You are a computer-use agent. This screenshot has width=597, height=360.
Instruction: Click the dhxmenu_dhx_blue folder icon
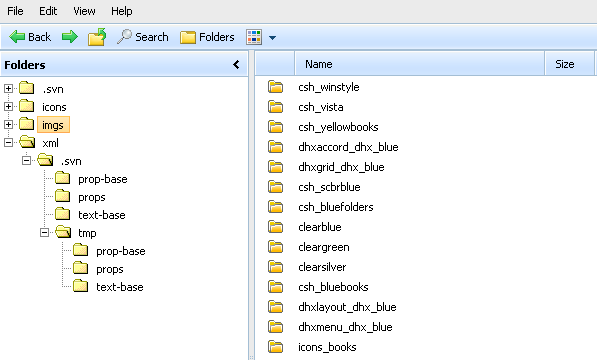click(275, 327)
